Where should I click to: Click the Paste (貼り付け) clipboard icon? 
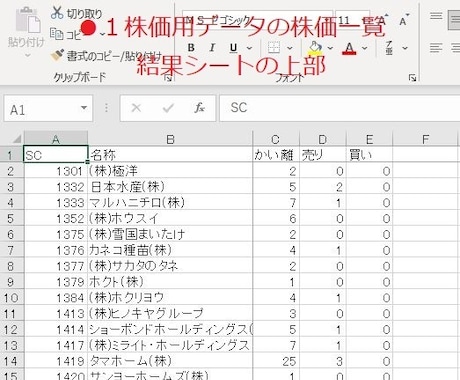click(28, 21)
